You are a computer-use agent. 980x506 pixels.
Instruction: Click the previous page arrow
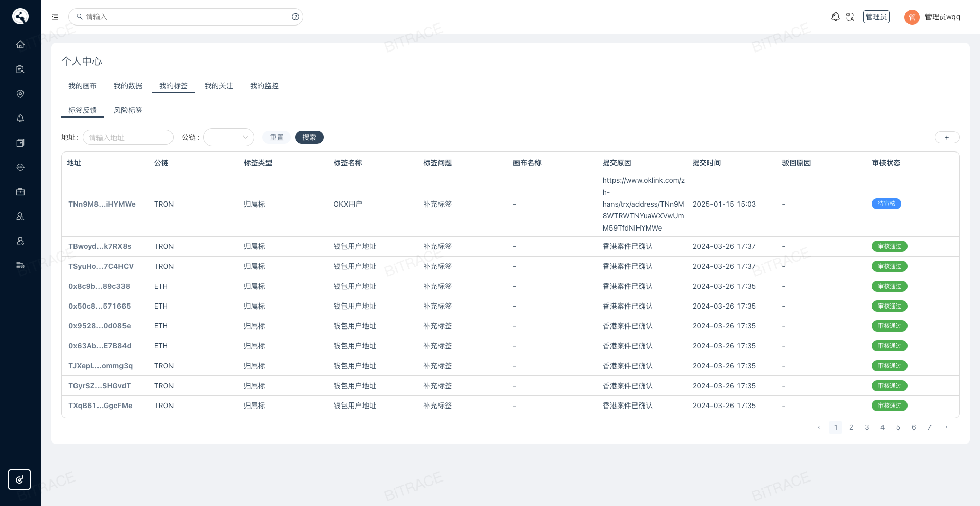(819, 427)
